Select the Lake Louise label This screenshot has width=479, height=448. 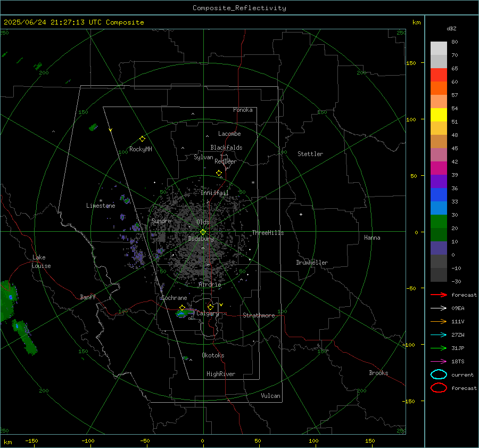[x=41, y=262]
